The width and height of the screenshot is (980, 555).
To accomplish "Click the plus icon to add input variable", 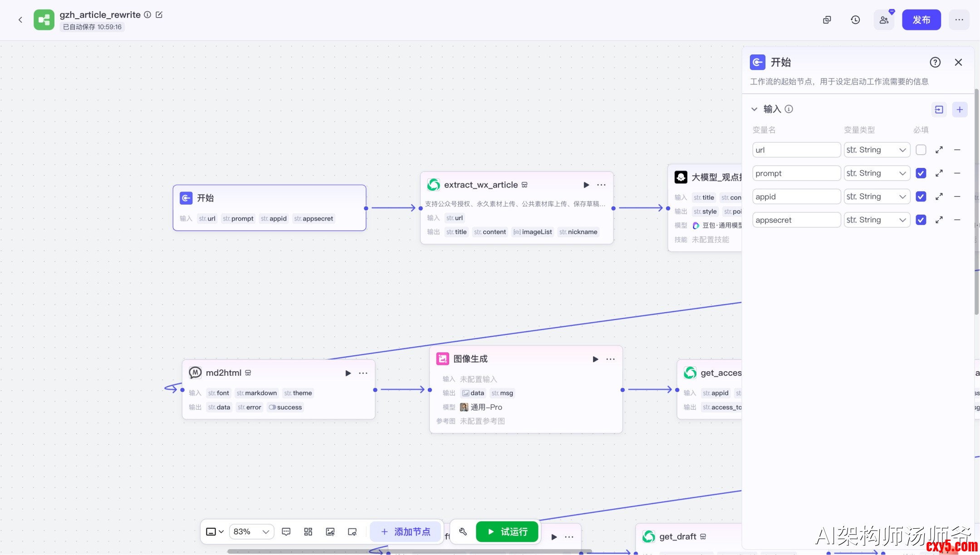I will pyautogui.click(x=960, y=109).
